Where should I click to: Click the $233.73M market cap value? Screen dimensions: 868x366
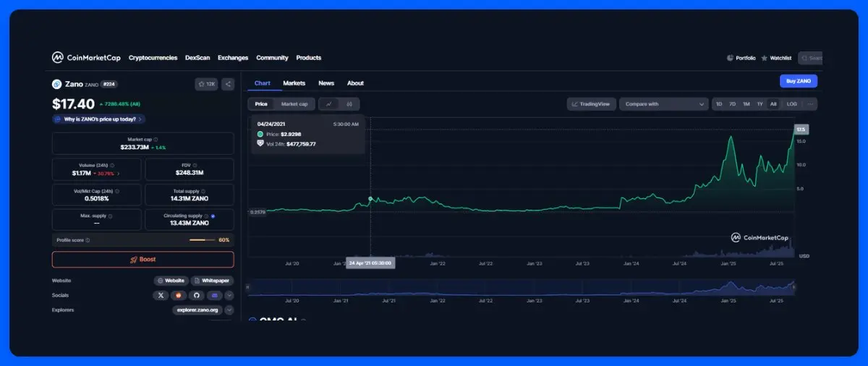click(x=134, y=148)
